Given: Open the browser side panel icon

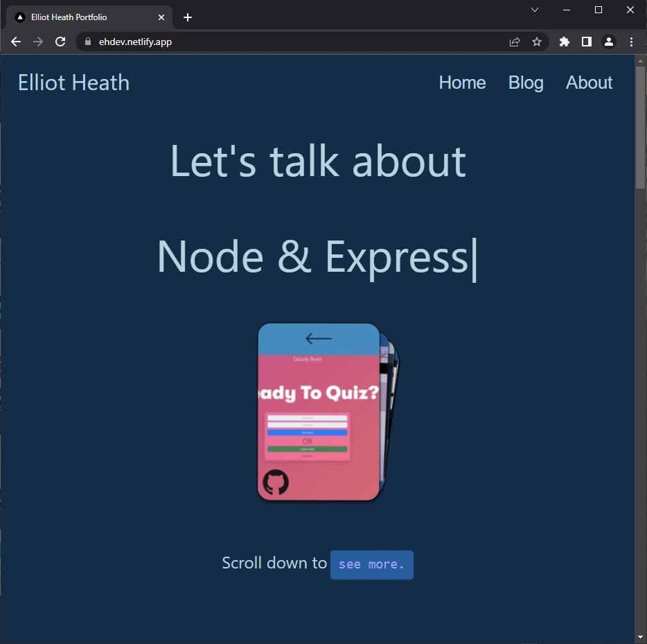Looking at the screenshot, I should tap(587, 42).
